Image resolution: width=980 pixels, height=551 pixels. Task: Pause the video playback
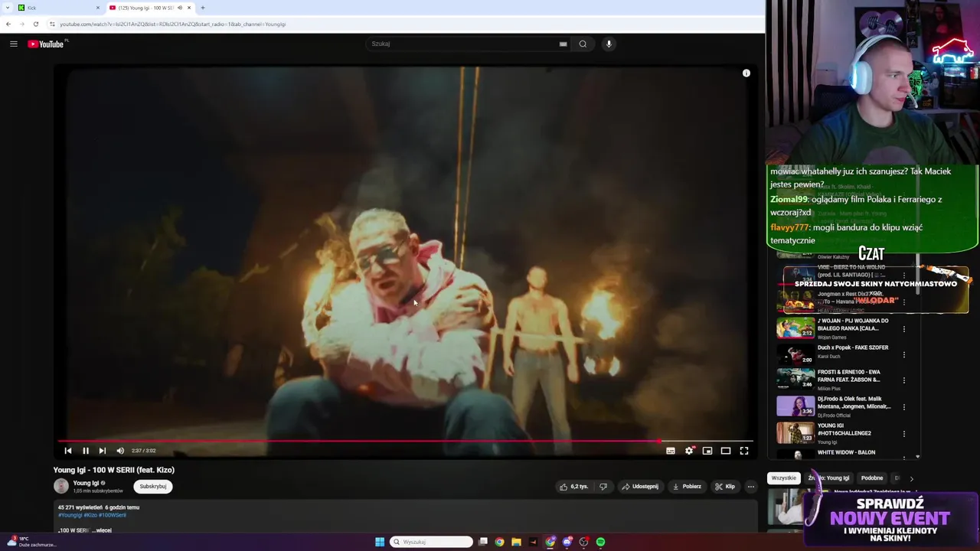(85, 451)
